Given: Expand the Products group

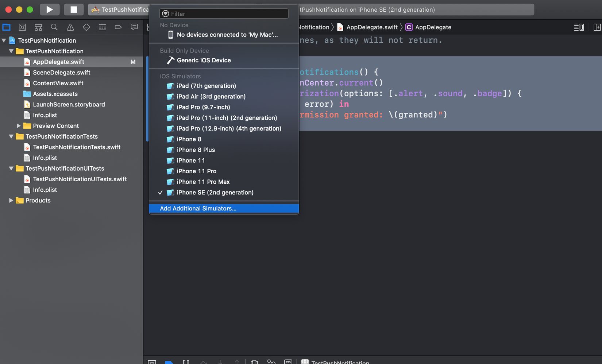Looking at the screenshot, I should click(x=11, y=200).
